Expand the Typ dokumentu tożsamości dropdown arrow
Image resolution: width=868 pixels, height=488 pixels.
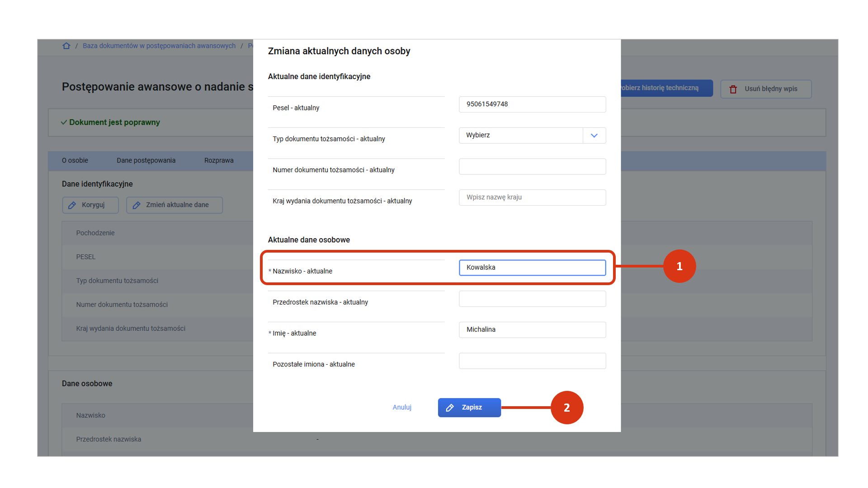(x=594, y=136)
